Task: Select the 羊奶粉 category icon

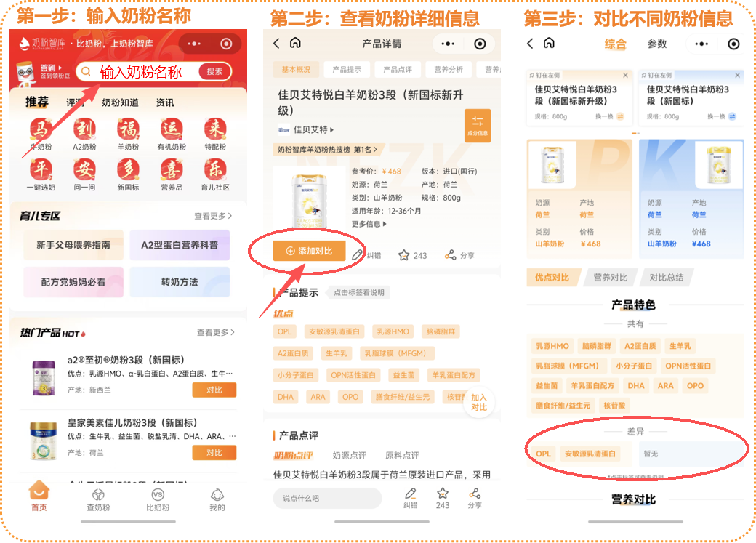Action: [128, 129]
